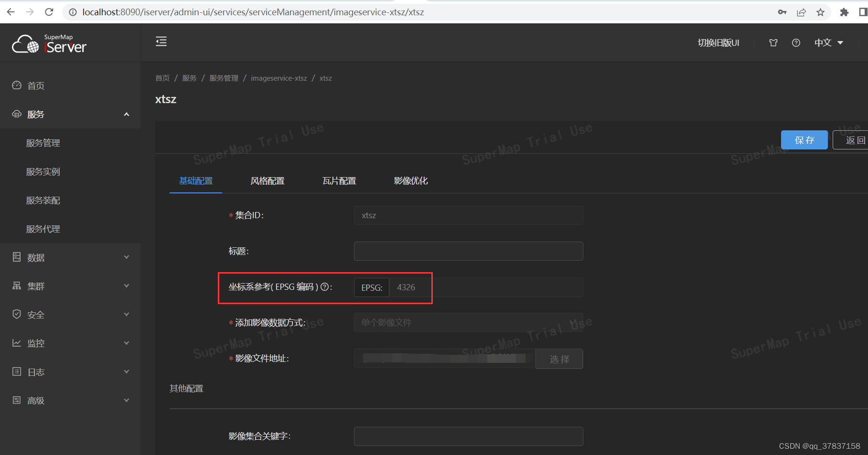Click the browser address bar URL
Image resolution: width=868 pixels, height=455 pixels.
[x=253, y=12]
